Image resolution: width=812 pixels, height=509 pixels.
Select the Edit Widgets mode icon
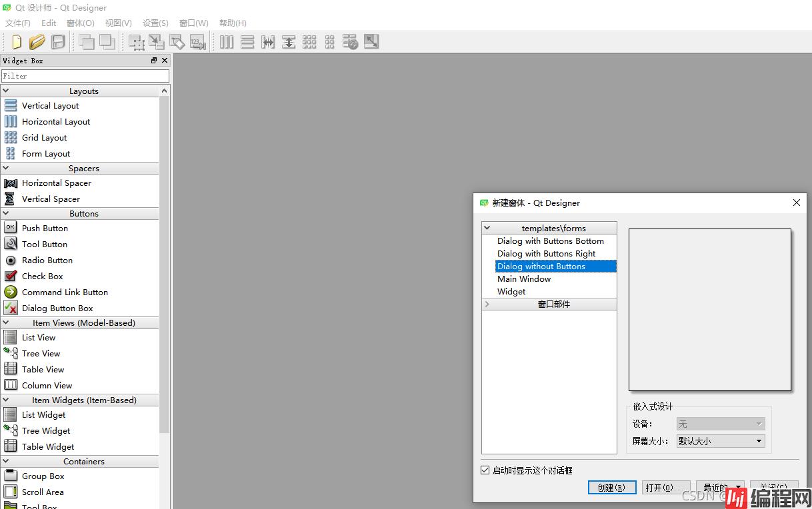tap(136, 42)
